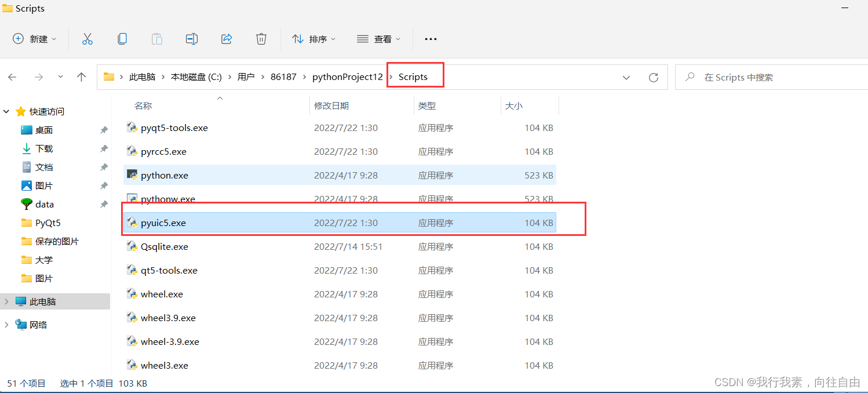The height and width of the screenshot is (393, 868).
Task: Open the see-more (...) toolbar menu
Action: tap(430, 39)
